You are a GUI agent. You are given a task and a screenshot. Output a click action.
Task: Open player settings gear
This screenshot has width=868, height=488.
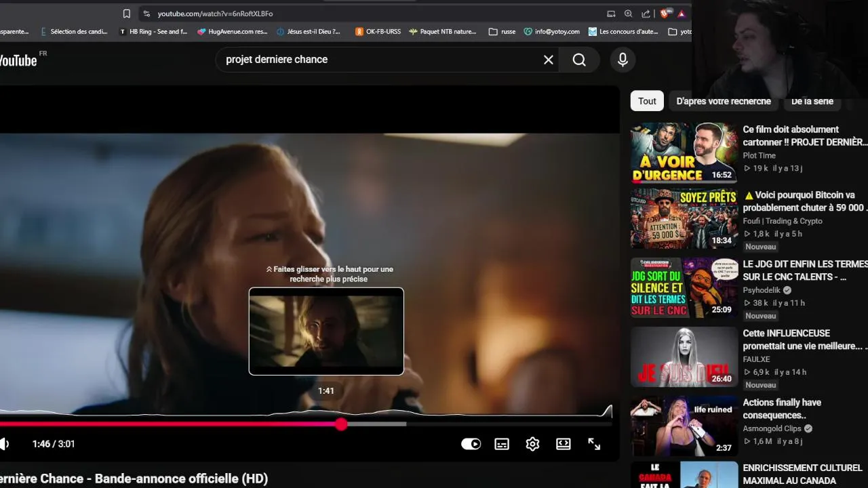[x=532, y=444]
